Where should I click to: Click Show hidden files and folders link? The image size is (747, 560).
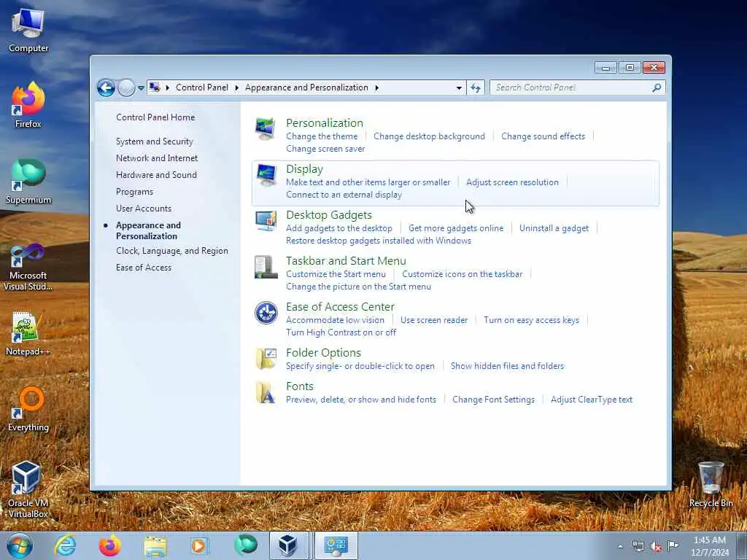508,366
